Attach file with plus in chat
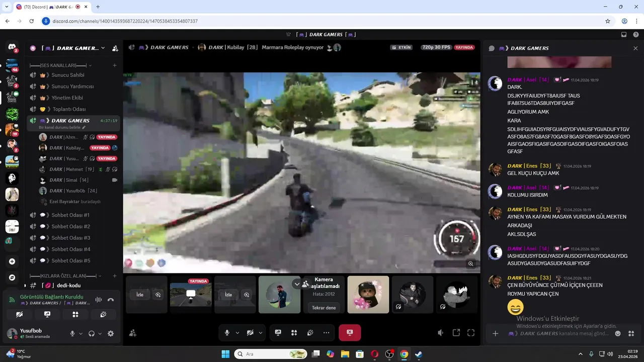The width and height of the screenshot is (644, 362). click(x=495, y=333)
